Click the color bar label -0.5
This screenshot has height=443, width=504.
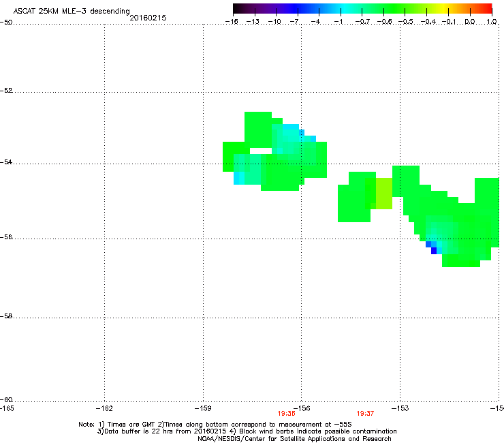coord(406,22)
